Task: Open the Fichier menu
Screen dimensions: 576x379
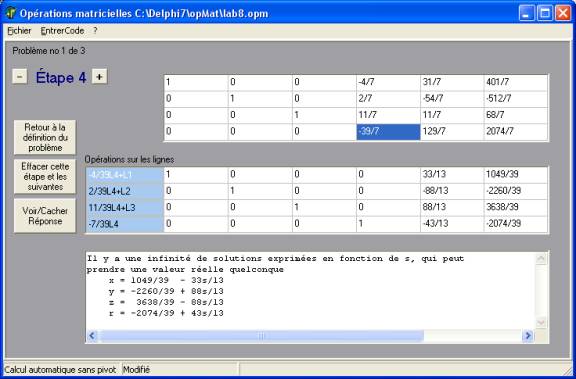Action: pos(19,31)
